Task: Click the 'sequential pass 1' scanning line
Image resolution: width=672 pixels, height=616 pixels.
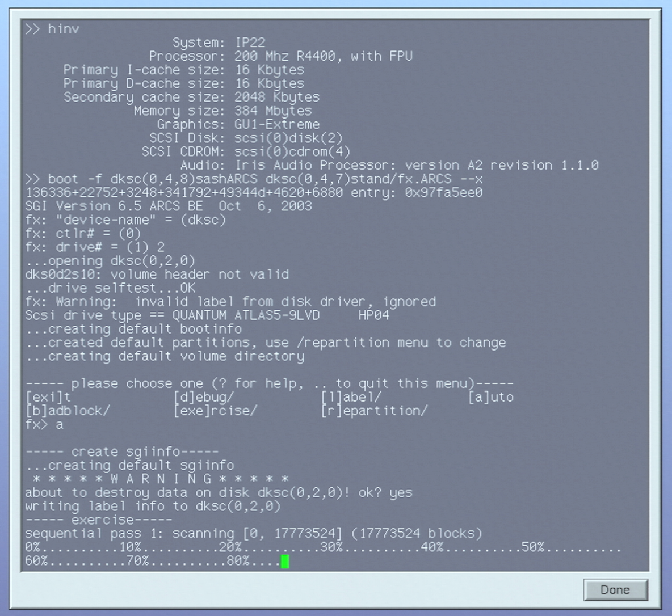Action: click(x=253, y=534)
